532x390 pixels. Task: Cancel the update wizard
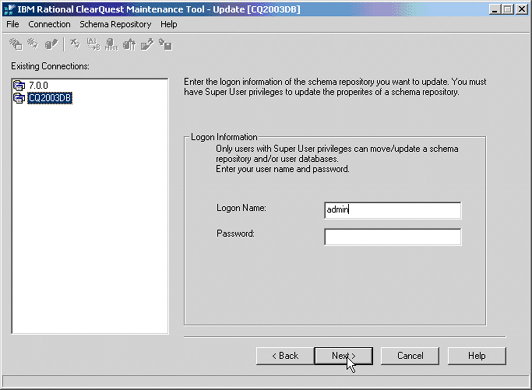tap(410, 356)
